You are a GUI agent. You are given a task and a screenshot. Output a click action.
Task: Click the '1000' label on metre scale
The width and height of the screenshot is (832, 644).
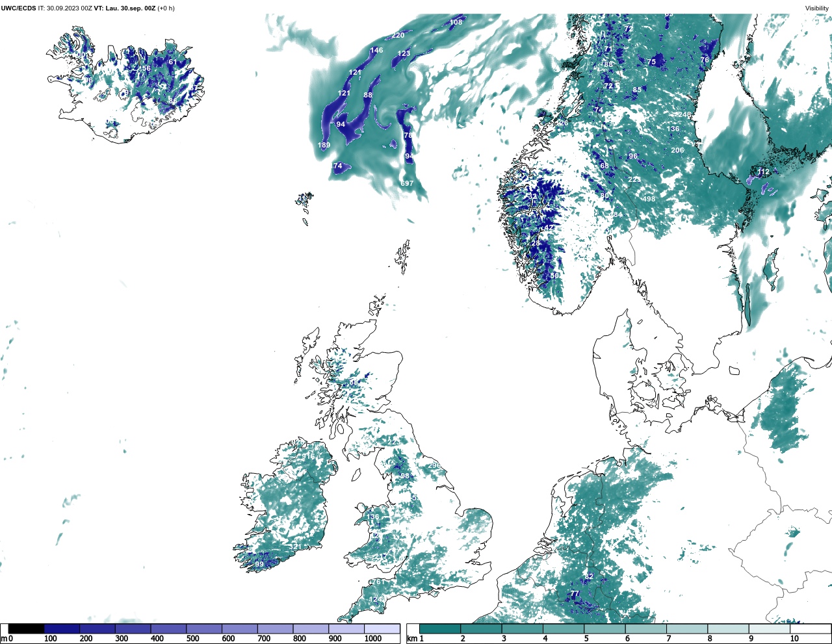tap(373, 639)
